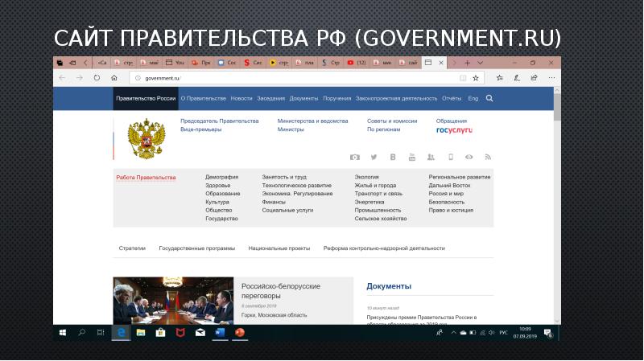Toggle the visually impaired eye icon

tap(469, 157)
